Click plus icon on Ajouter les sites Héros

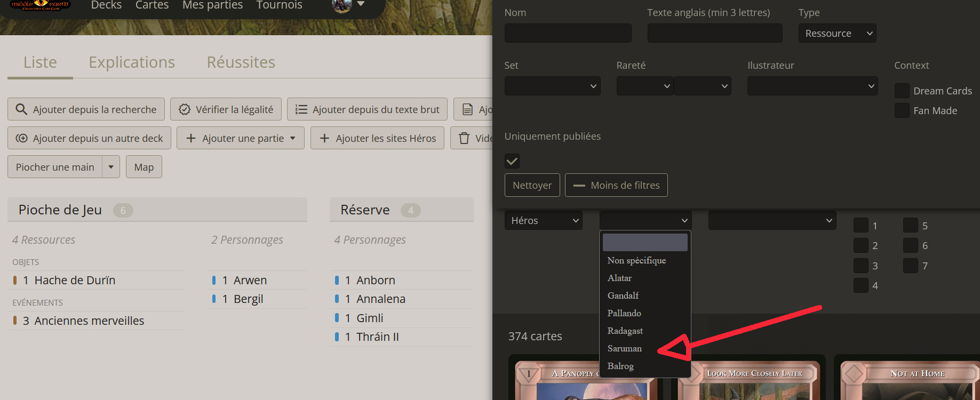[324, 138]
